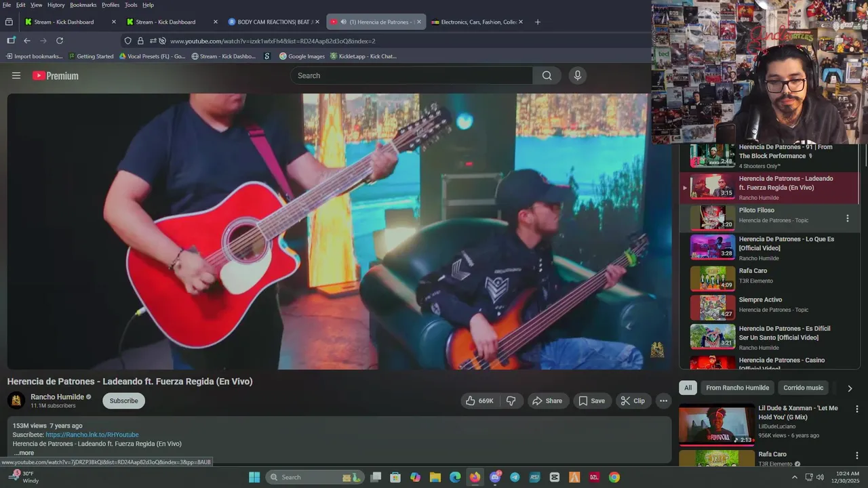
Task: Show hidden system tray icons
Action: tap(795, 477)
